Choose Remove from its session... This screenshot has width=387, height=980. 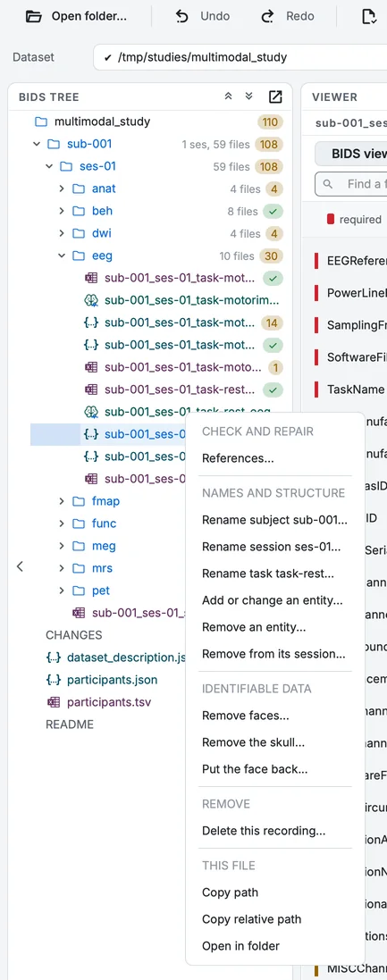point(275,654)
